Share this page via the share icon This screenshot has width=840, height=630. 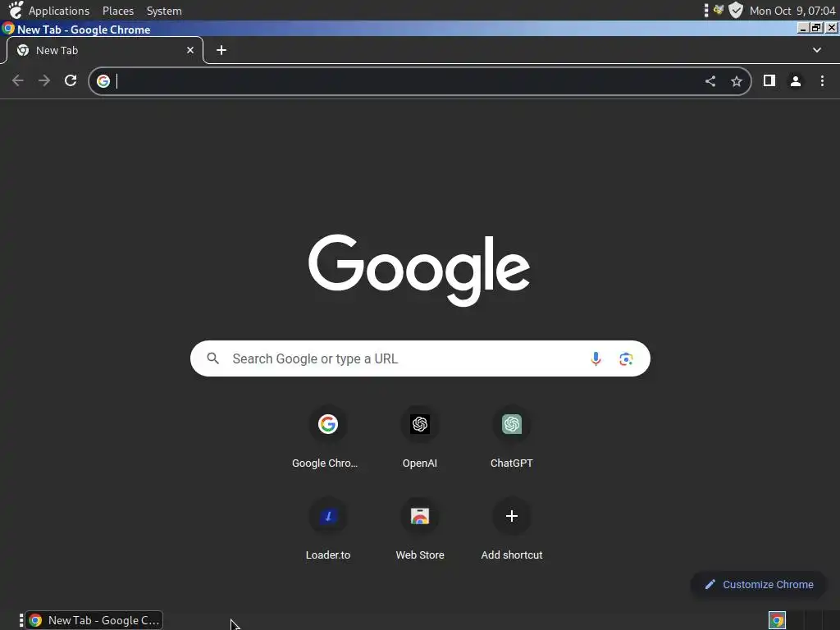click(x=710, y=81)
